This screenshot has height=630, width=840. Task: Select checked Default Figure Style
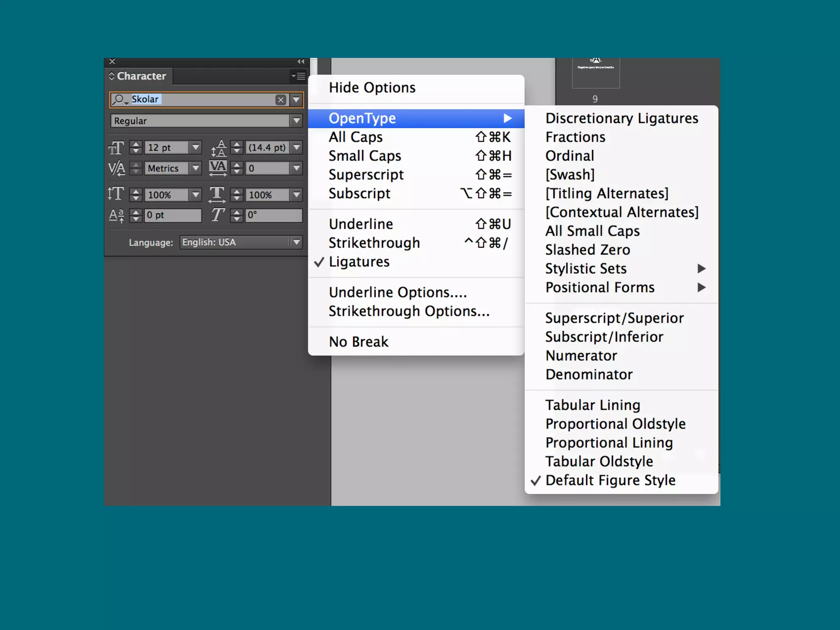[610, 480]
